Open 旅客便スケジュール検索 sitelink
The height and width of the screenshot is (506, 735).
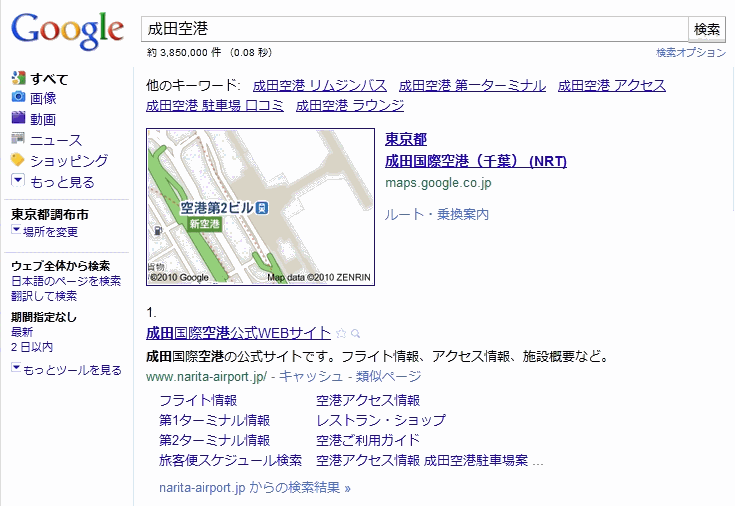pyautogui.click(x=231, y=461)
